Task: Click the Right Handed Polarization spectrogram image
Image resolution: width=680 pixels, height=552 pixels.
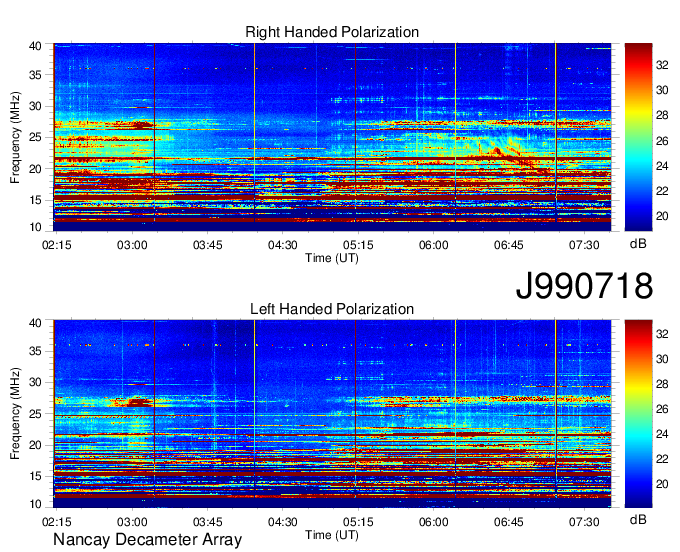Action: coord(332,137)
